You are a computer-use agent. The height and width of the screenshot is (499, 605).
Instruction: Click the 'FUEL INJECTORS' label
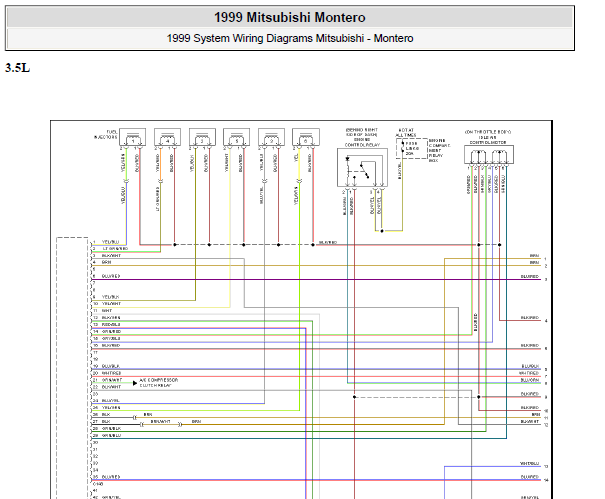[x=106, y=135]
